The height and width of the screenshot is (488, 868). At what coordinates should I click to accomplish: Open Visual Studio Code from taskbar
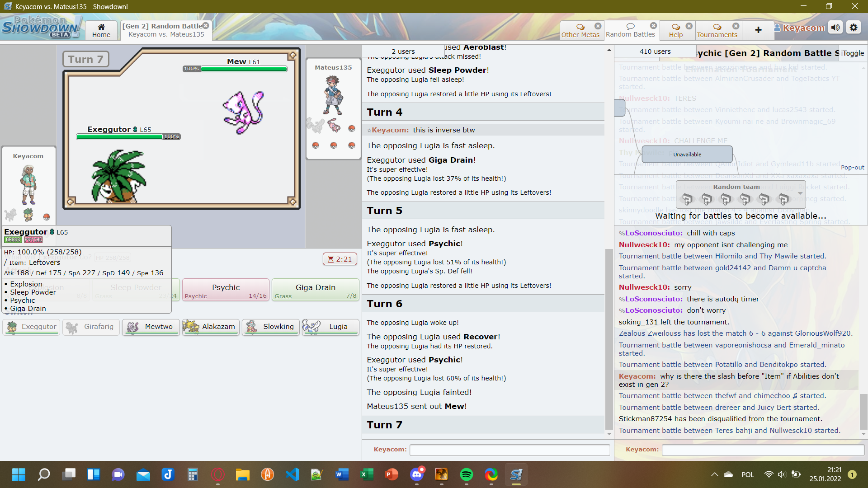292,474
